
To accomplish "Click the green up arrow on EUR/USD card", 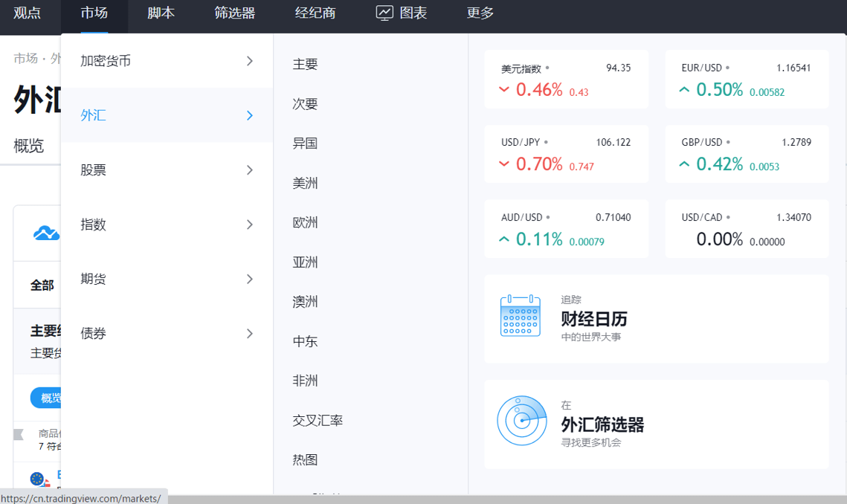I will click(684, 90).
